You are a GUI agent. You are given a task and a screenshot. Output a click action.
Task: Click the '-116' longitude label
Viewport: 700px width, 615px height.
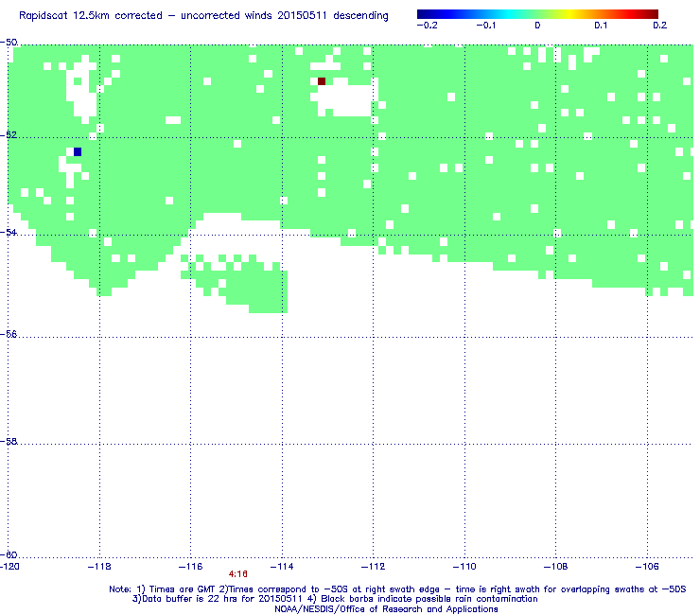coord(191,567)
